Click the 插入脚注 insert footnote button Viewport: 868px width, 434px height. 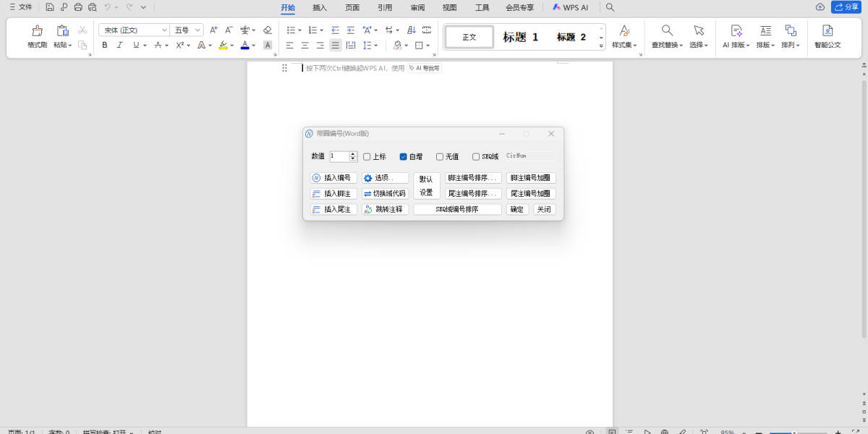click(333, 193)
